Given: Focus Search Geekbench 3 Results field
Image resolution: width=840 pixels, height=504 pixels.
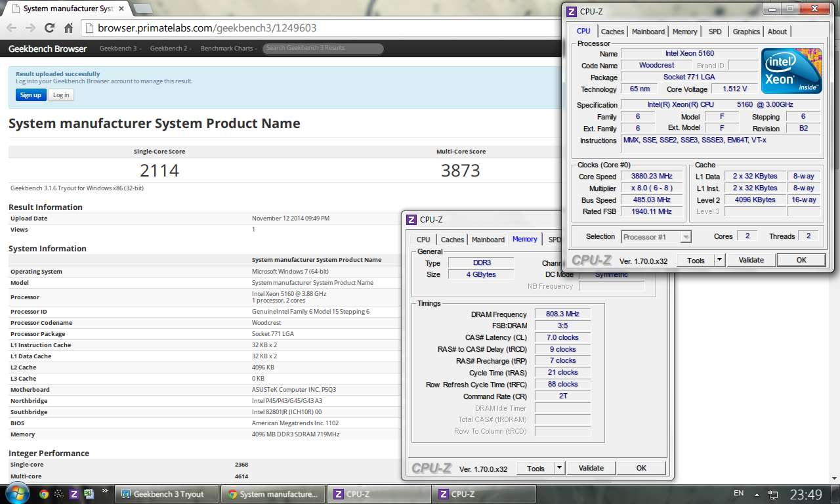Looking at the screenshot, I should [323, 49].
